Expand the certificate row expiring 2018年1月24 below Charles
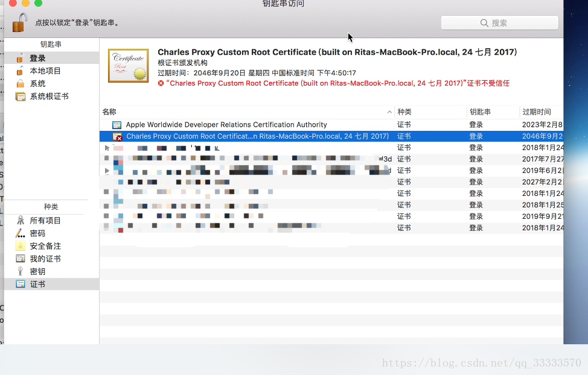 click(107, 148)
